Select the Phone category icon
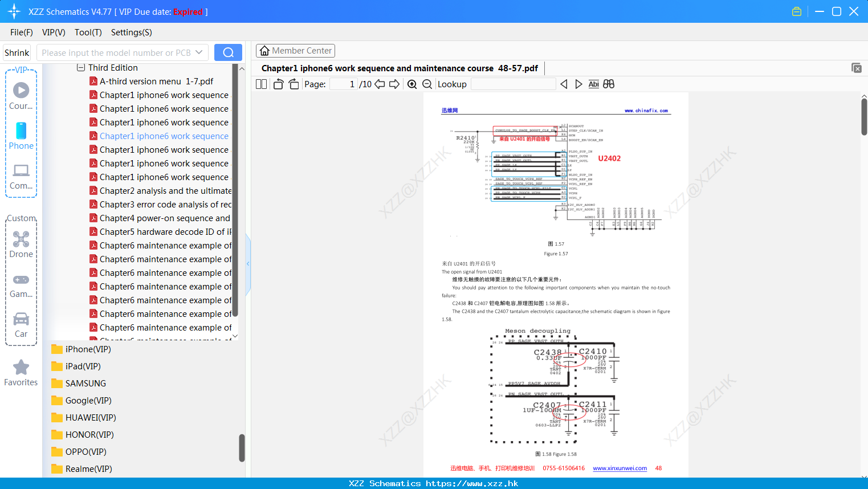 pyautogui.click(x=21, y=136)
